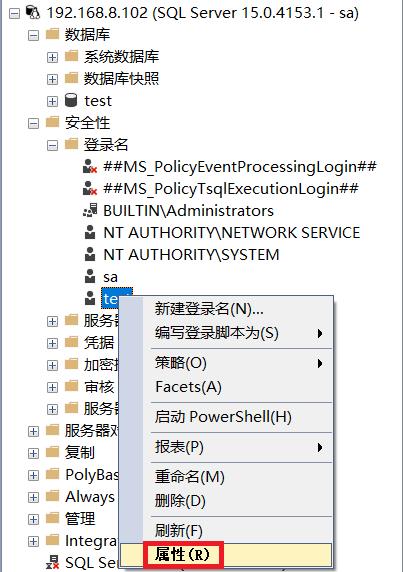Image resolution: width=403 pixels, height=572 pixels.
Task: Expand the 系统数据库 folder
Action: [52, 57]
